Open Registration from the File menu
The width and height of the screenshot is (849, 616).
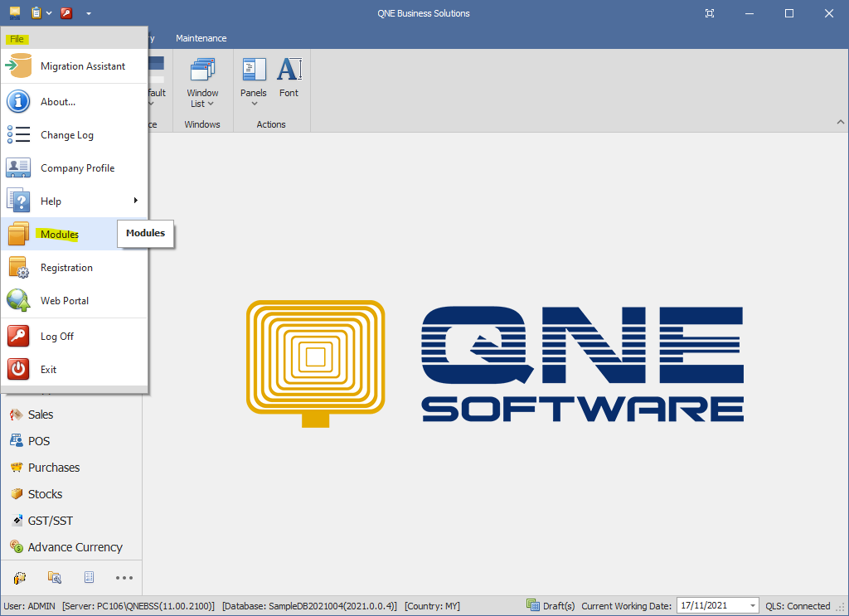[x=74, y=268]
